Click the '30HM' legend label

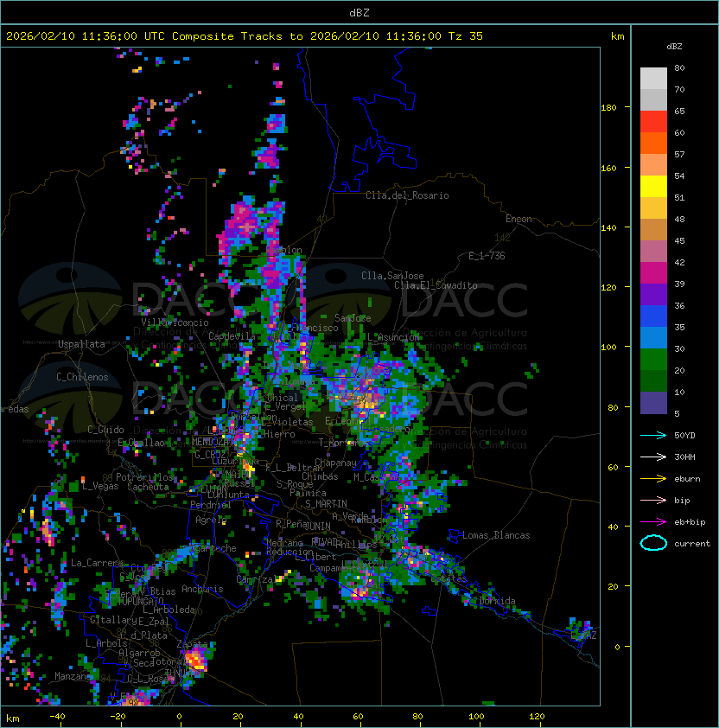point(684,457)
